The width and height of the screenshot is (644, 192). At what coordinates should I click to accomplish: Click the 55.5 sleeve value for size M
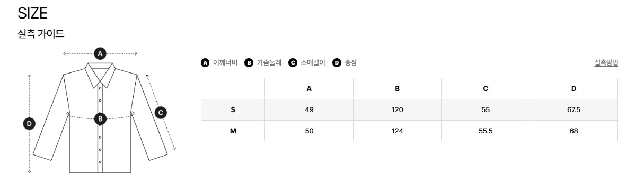point(486,131)
